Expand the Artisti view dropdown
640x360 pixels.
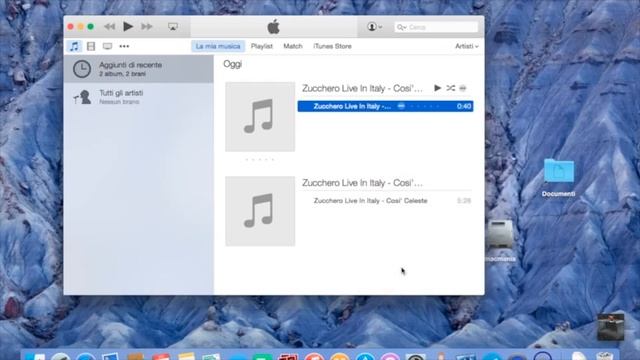(467, 46)
